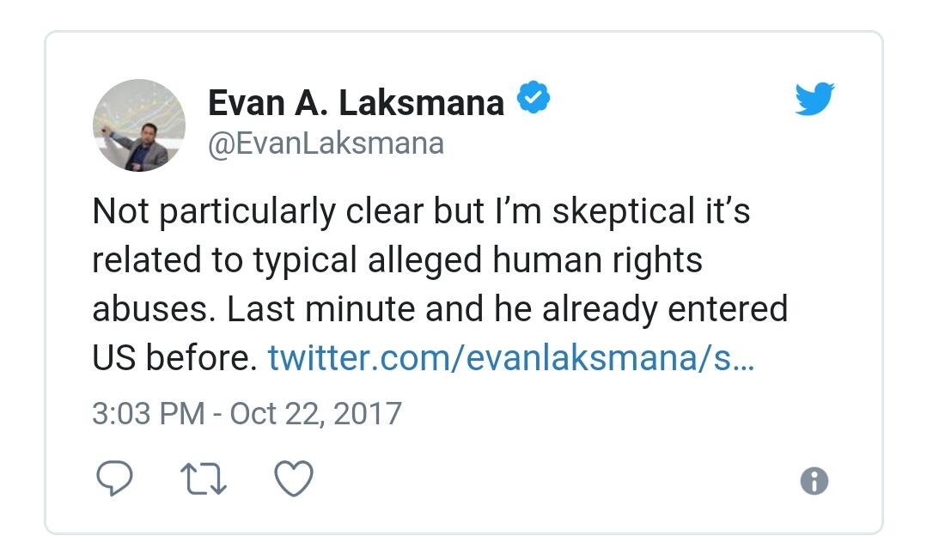The width and height of the screenshot is (927, 560).
Task: Like the tweet with the heart icon
Action: [x=294, y=478]
